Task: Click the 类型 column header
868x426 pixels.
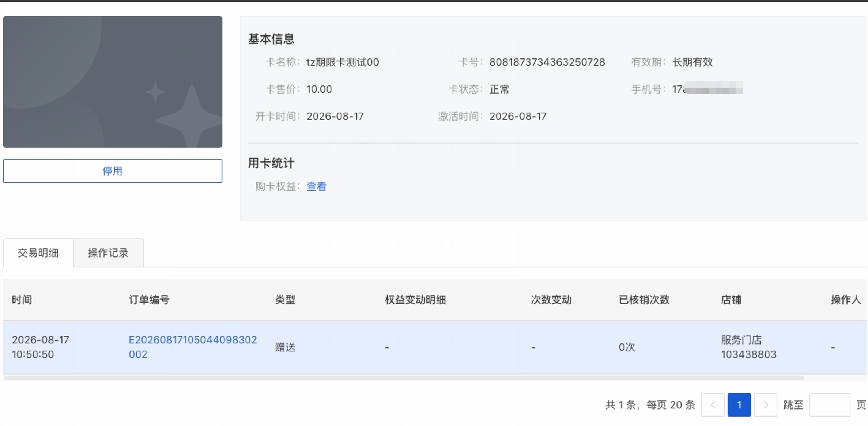Action: point(285,300)
